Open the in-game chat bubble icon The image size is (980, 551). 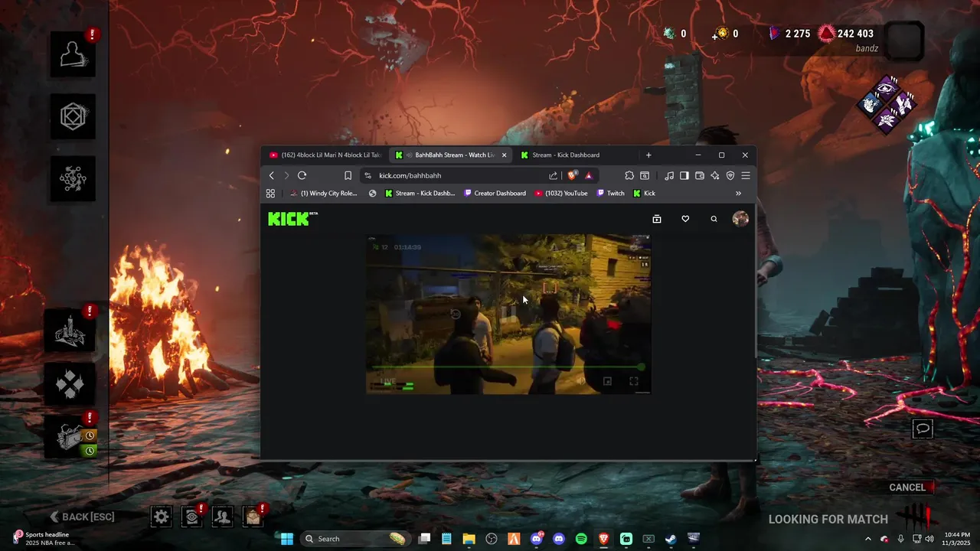923,429
